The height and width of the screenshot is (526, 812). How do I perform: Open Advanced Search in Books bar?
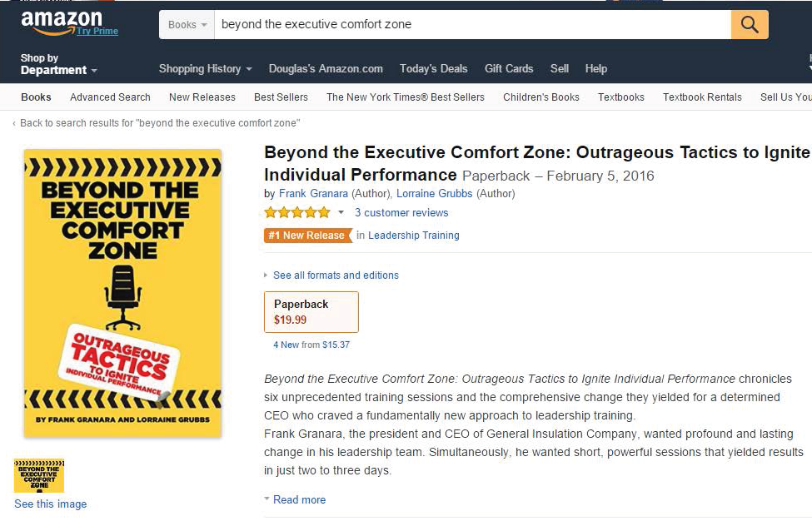click(x=110, y=97)
